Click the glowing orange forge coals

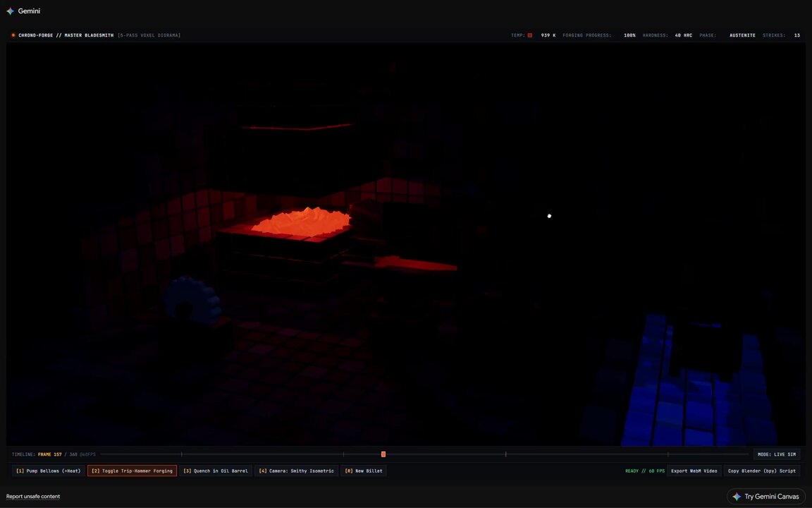click(303, 222)
